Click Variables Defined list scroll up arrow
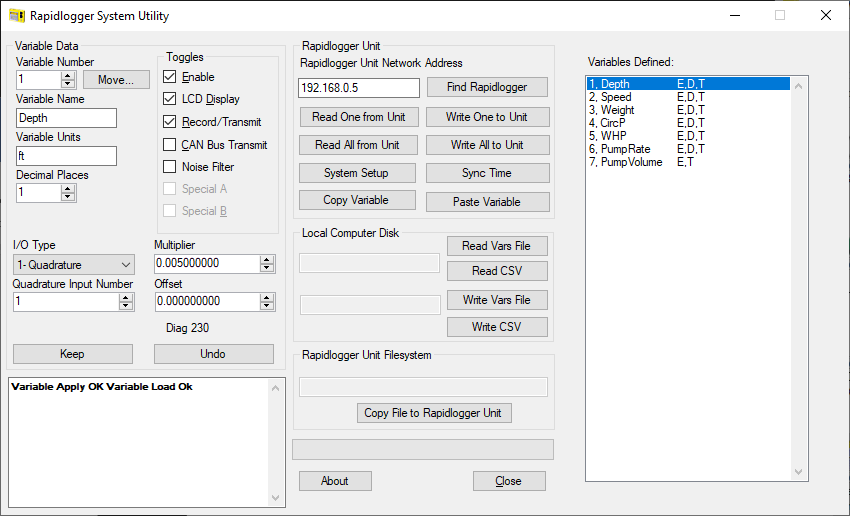 (799, 86)
